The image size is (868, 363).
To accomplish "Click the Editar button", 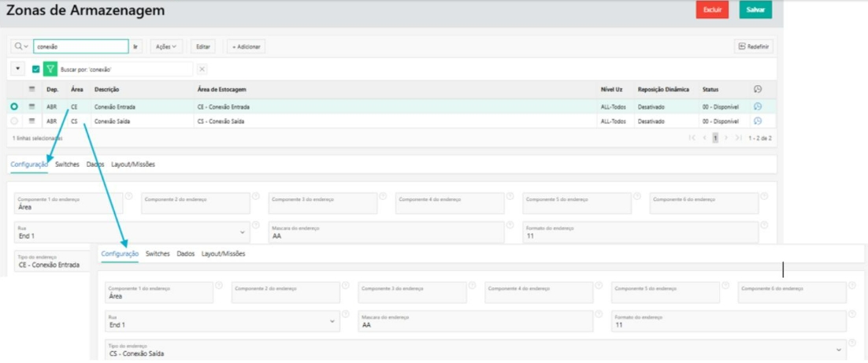I will click(x=203, y=47).
